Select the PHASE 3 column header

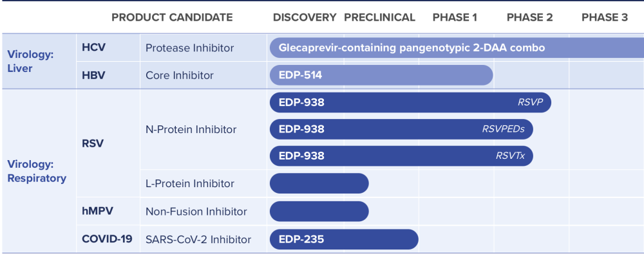605,17
